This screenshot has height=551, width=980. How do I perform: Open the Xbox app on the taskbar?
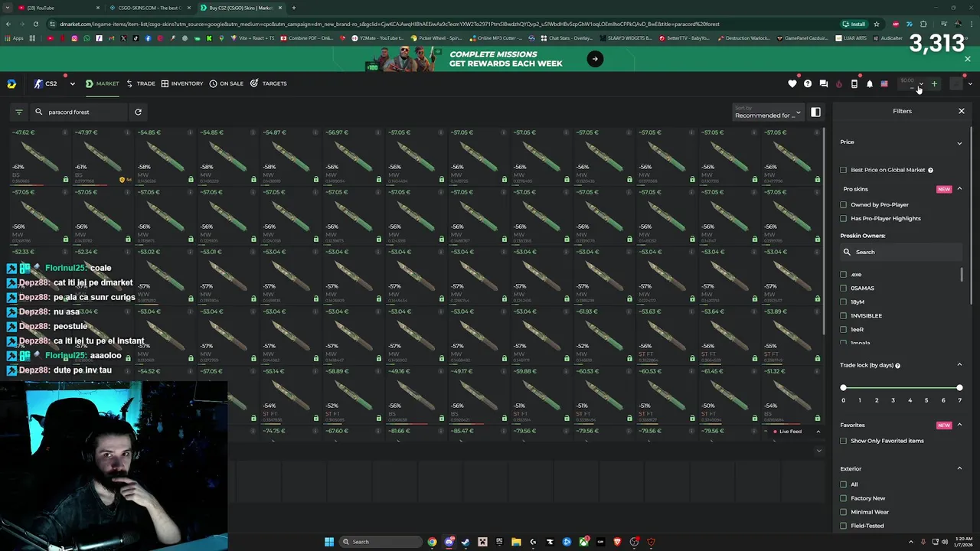[x=583, y=542]
